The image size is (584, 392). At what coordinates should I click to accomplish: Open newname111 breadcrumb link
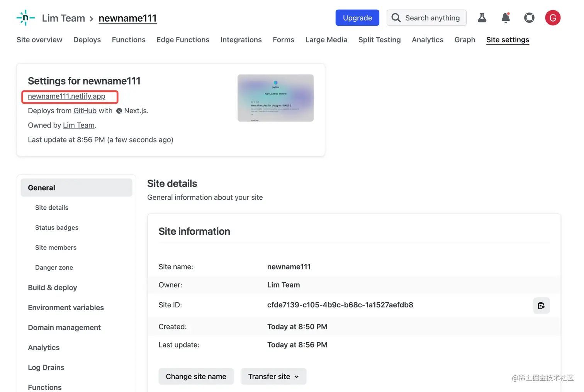click(x=127, y=18)
